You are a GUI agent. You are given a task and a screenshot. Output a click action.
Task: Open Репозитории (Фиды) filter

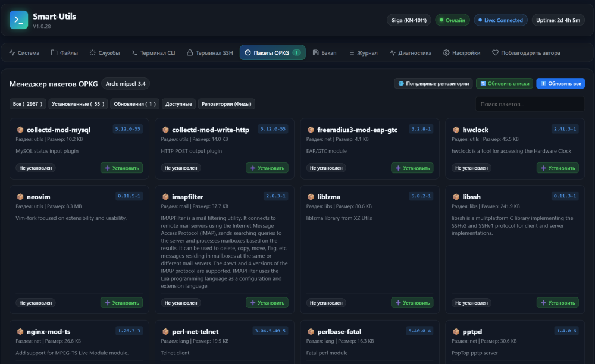[227, 104]
